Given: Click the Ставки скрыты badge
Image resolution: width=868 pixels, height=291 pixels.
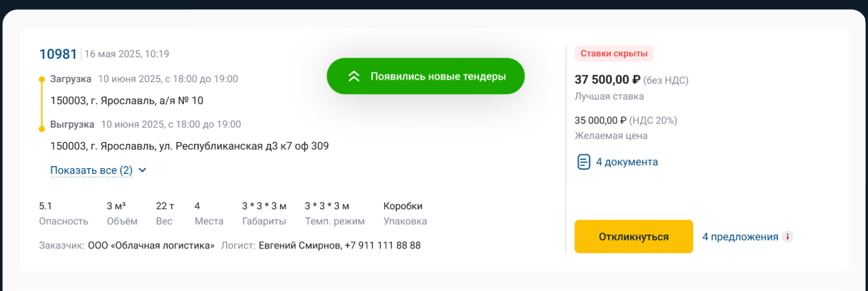Looking at the screenshot, I should pos(613,54).
